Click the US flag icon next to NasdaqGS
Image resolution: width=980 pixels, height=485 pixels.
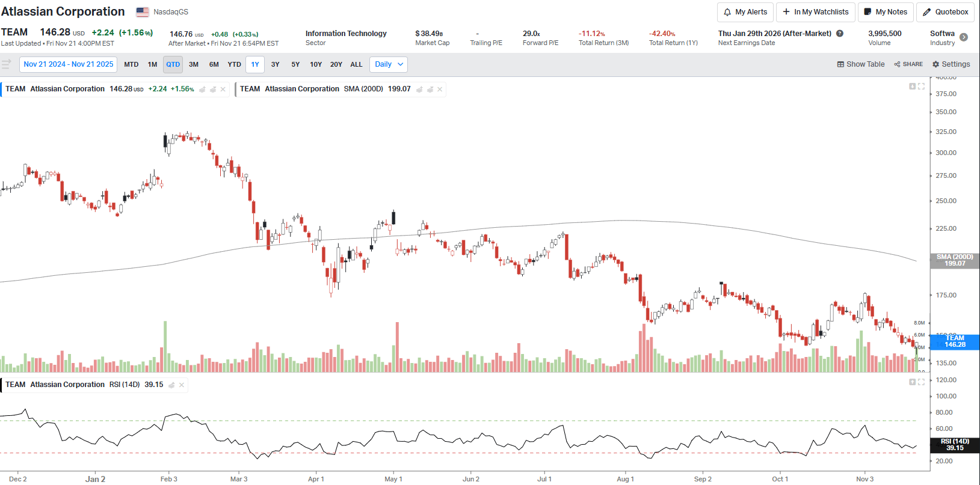click(x=143, y=12)
